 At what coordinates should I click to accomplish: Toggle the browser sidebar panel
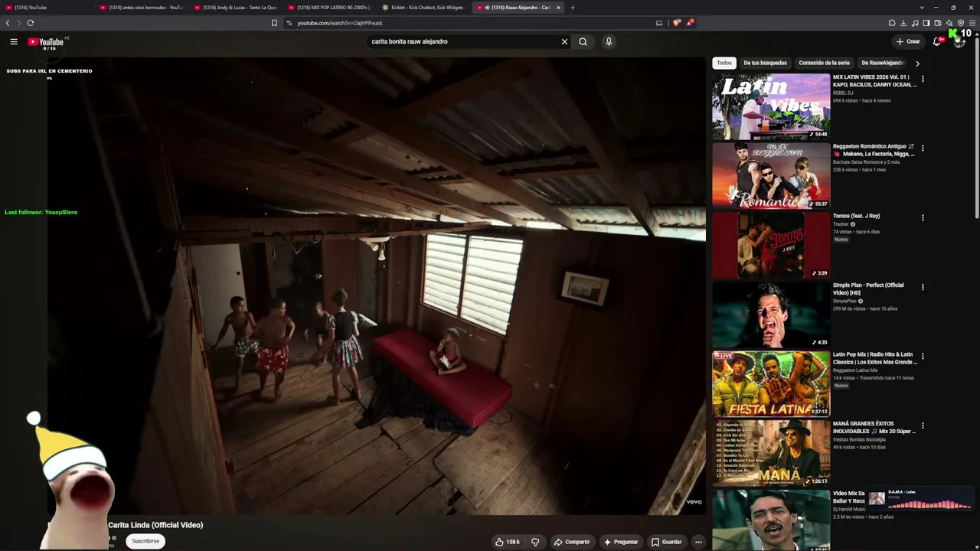(926, 23)
